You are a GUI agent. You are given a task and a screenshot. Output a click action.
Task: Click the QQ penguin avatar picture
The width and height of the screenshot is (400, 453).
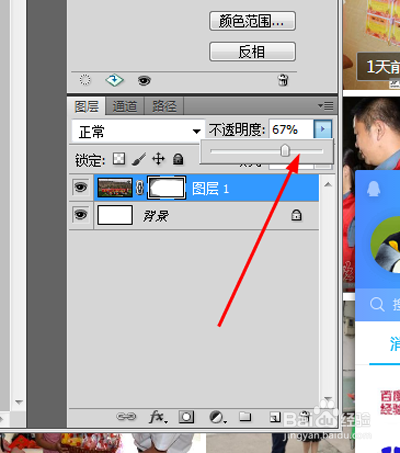pyautogui.click(x=386, y=244)
